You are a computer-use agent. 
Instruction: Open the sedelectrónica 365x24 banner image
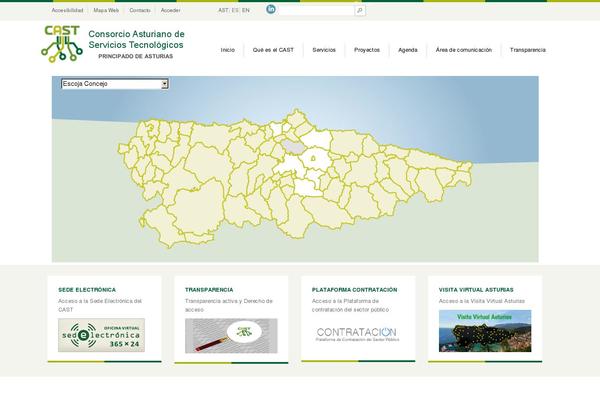(x=101, y=335)
